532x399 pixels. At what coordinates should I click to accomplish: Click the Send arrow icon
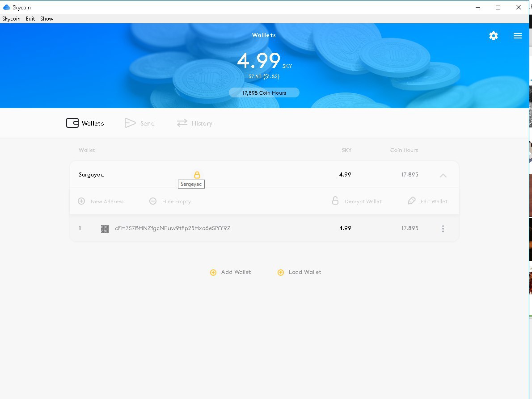pyautogui.click(x=130, y=123)
